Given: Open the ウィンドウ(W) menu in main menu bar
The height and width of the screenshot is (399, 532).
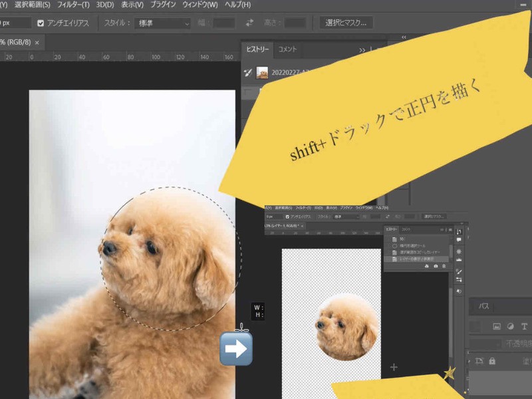Looking at the screenshot, I should pos(199,5).
